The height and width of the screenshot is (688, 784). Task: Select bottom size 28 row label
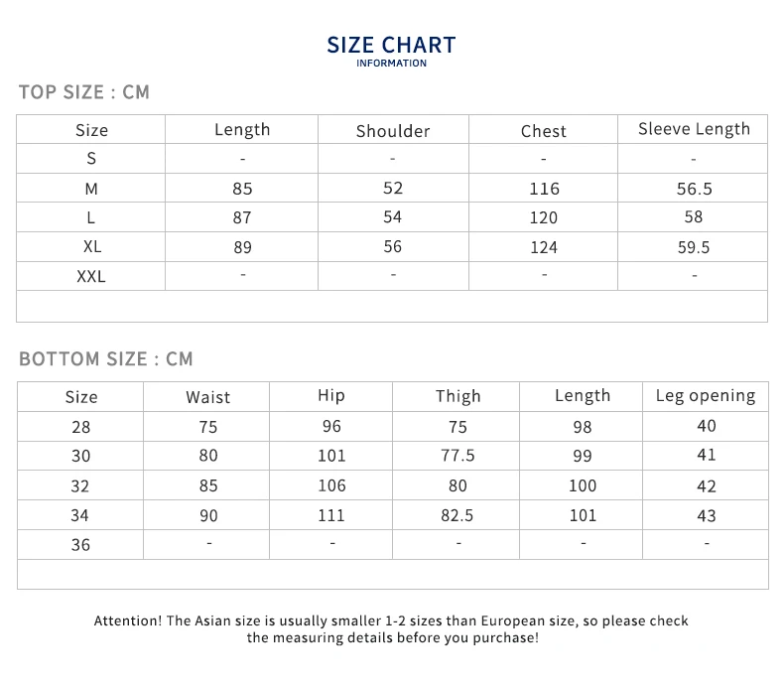point(81,427)
